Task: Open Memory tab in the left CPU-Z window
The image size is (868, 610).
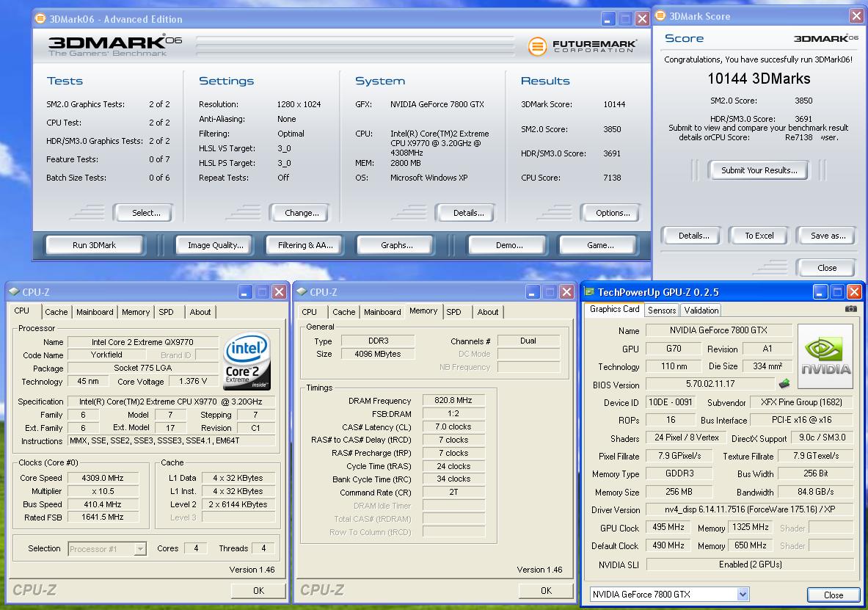Action: (136, 312)
